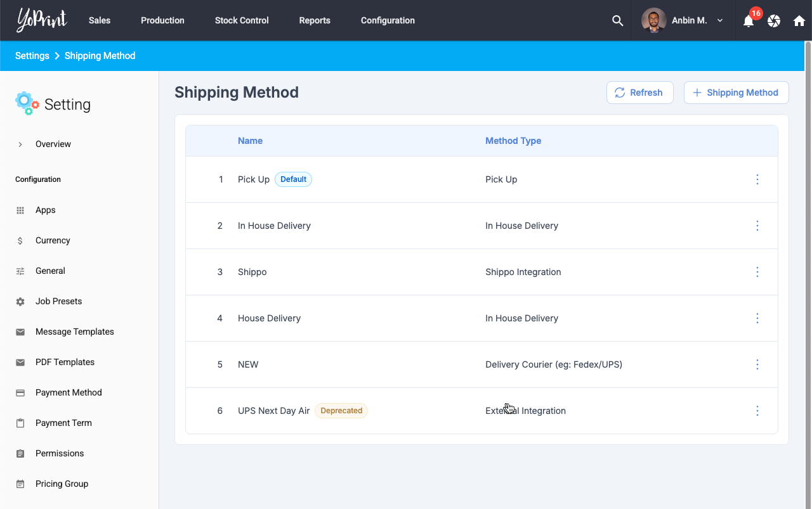Open the Production menu
The height and width of the screenshot is (509, 812).
[x=162, y=20]
